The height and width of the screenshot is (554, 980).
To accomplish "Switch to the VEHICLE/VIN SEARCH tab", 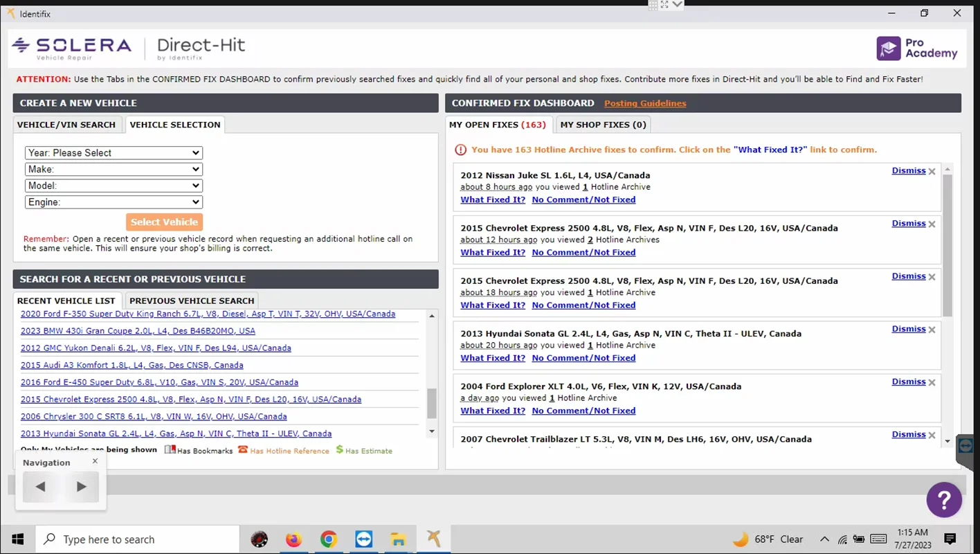I will point(66,125).
